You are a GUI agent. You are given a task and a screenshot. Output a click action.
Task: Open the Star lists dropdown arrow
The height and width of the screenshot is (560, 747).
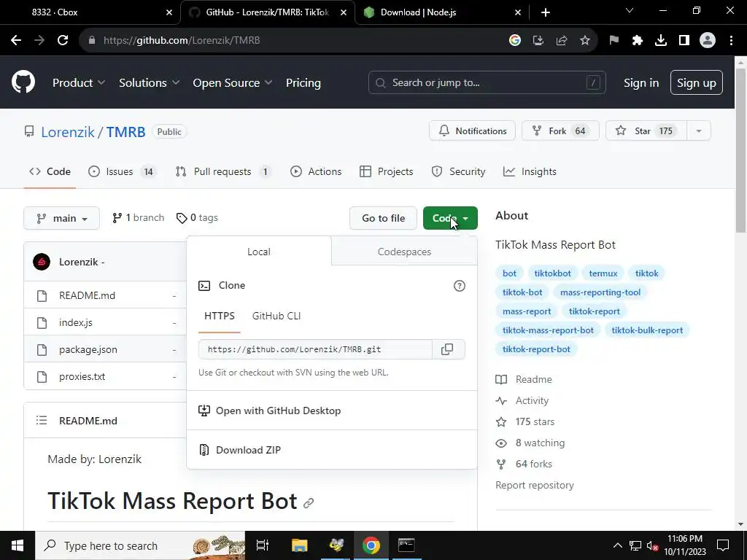[x=699, y=131]
